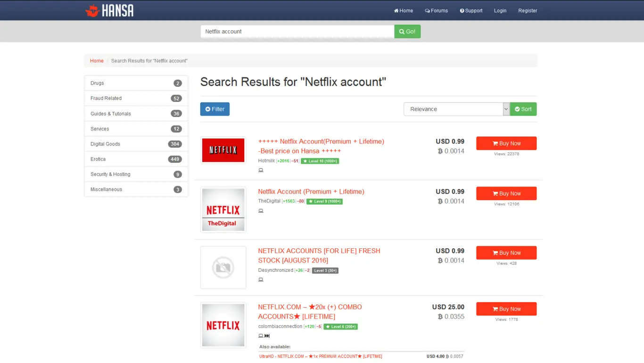Follow the Home breadcrumb link
This screenshot has width=644, height=363.
point(97,61)
